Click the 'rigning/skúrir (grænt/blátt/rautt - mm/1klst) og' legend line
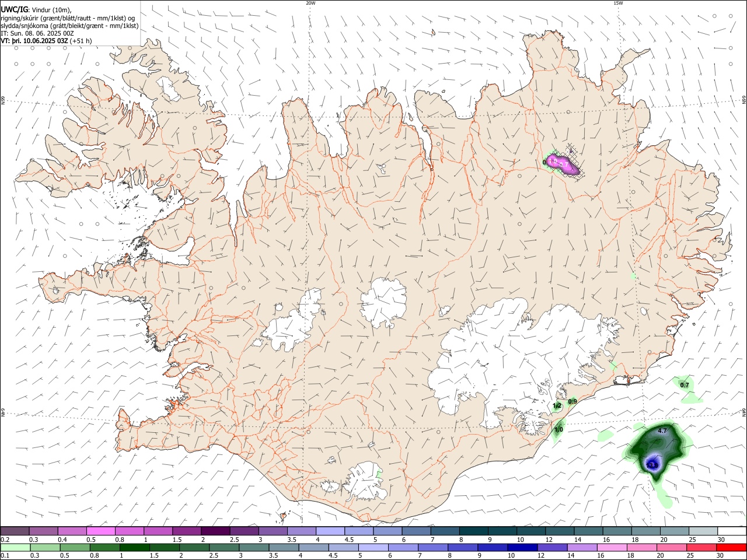Screen dimensions: 747x560 click(68, 18)
